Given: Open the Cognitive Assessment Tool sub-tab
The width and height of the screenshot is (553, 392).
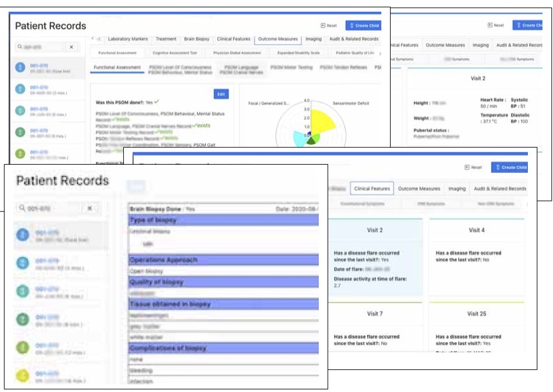Looking at the screenshot, I should [171, 53].
